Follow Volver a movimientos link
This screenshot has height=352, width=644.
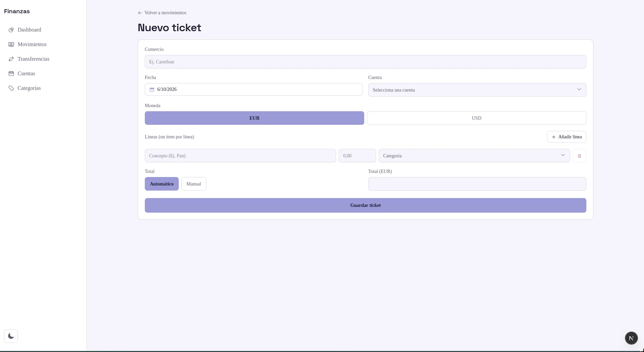162,13
